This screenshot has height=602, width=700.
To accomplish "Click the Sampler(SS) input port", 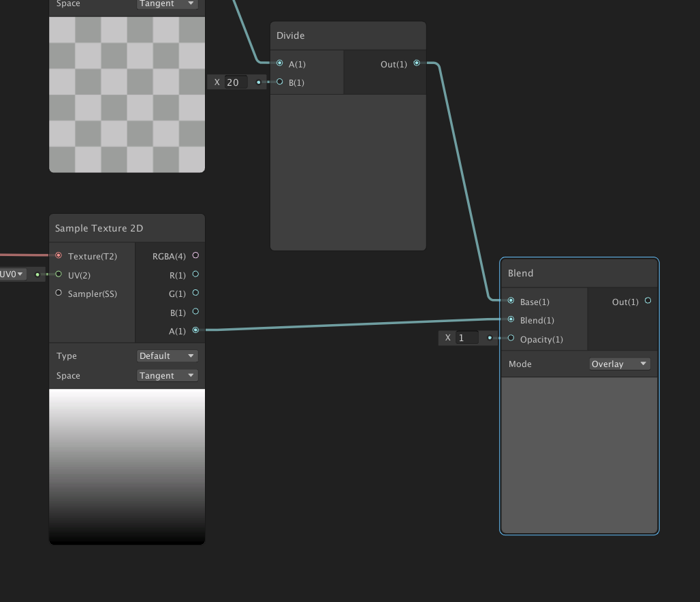I will click(59, 293).
